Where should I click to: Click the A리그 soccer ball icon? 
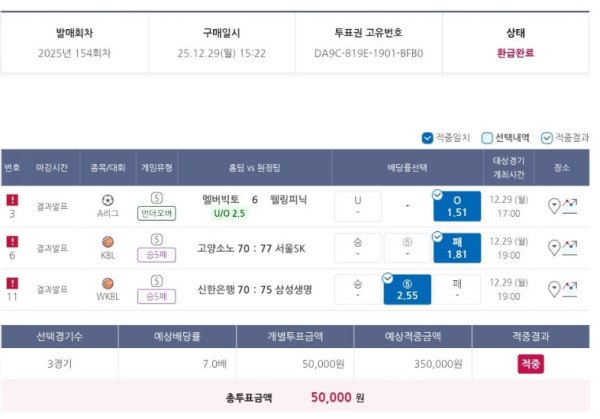tap(108, 199)
